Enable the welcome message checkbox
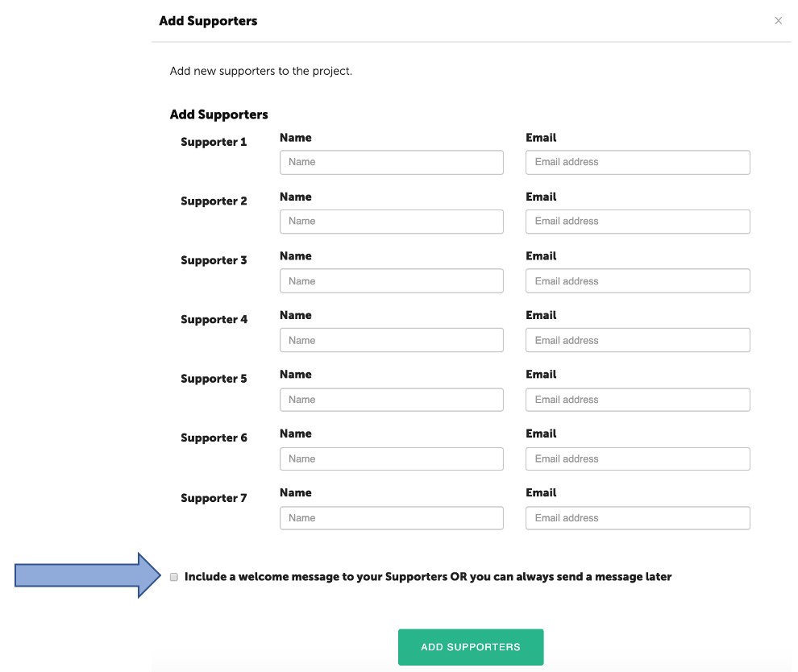The height and width of the screenshot is (672, 798). pyautogui.click(x=174, y=577)
